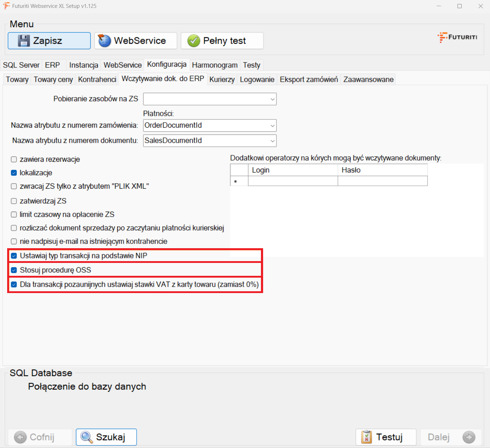490x448 pixels.
Task: Disable the 'Stosuj procedurę OSS' checkbox
Action: (14, 270)
